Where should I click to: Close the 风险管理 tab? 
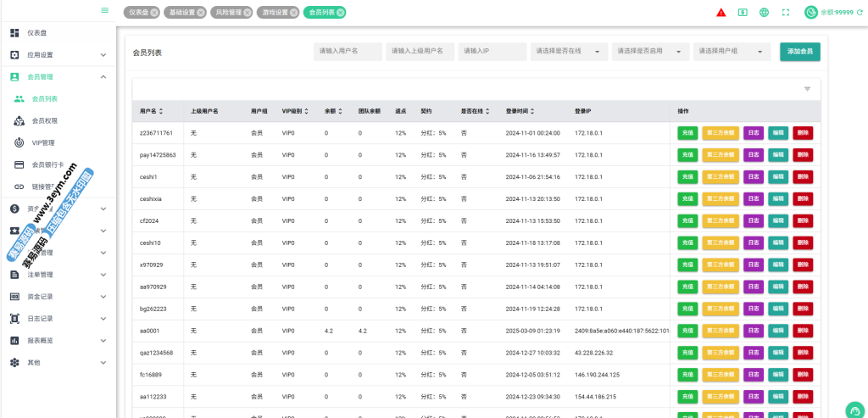coord(247,13)
